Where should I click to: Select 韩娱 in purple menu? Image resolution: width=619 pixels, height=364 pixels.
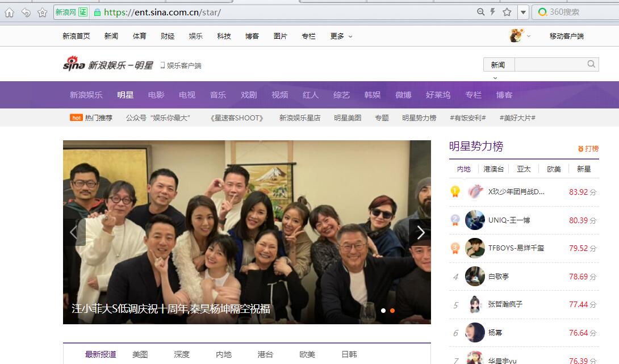click(373, 95)
